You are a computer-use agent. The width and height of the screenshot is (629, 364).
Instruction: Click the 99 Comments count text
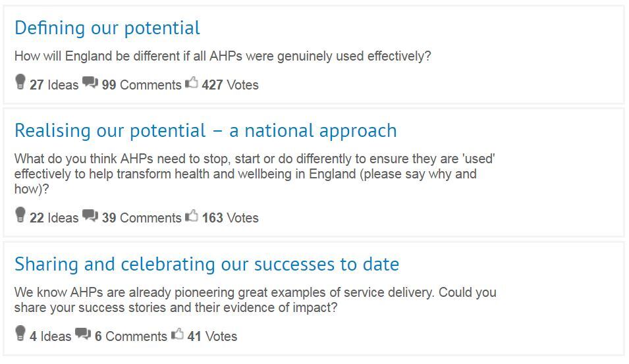tap(142, 85)
